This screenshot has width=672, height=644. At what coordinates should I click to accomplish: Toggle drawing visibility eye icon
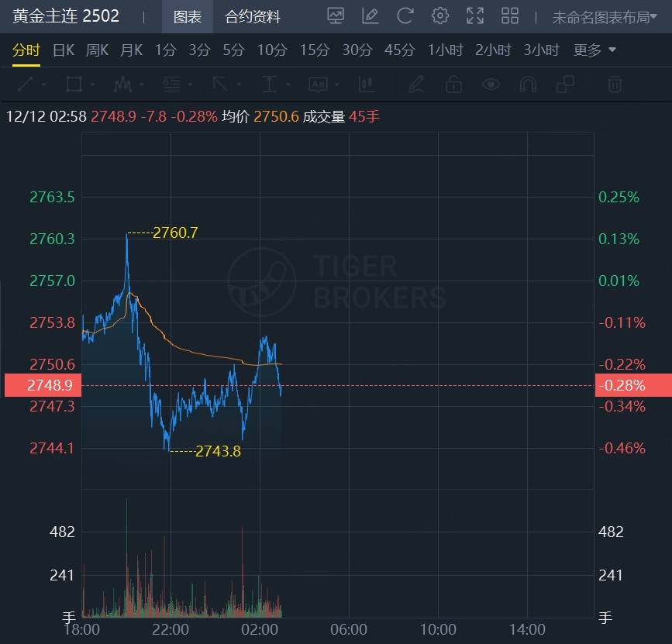point(491,84)
